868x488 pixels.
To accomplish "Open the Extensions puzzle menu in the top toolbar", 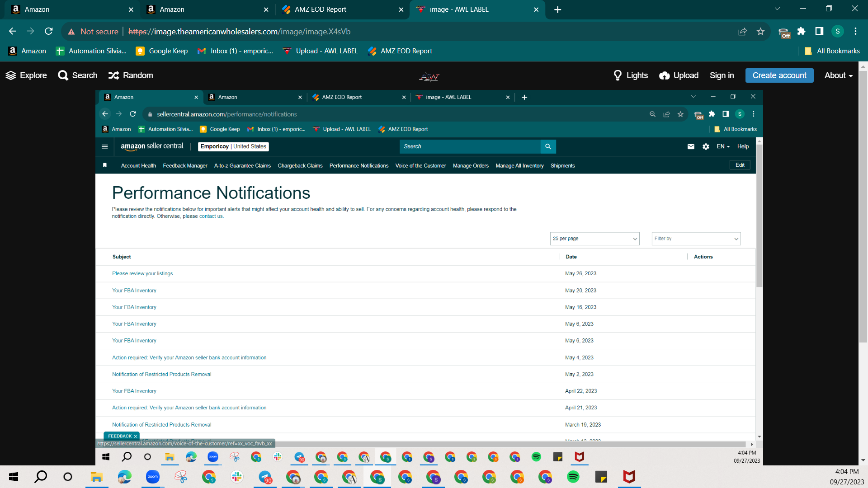I will (x=802, y=31).
